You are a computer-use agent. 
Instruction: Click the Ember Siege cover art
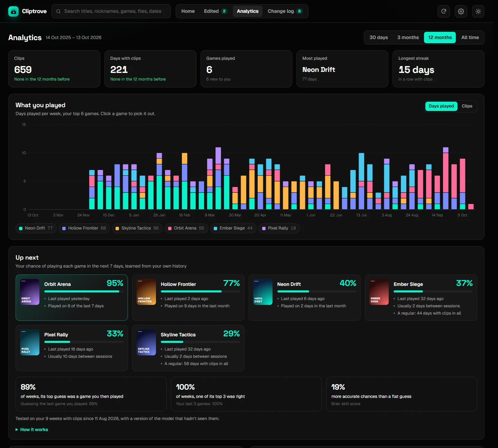379,292
